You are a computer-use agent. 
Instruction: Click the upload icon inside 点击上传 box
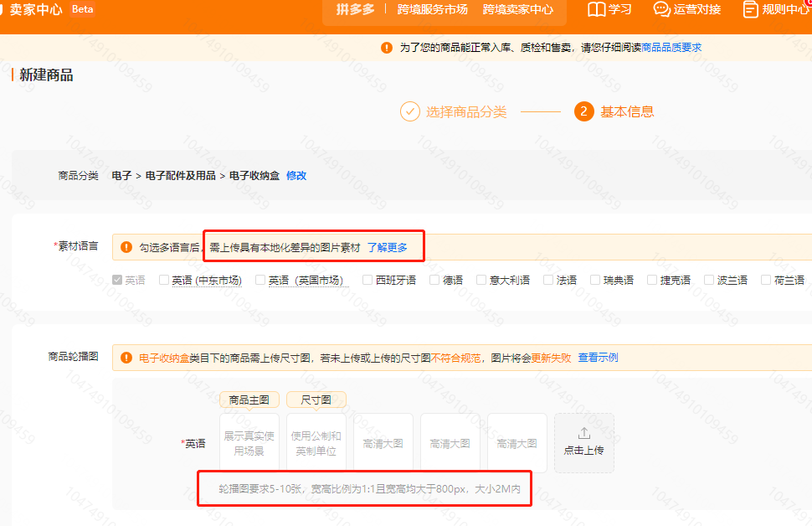pyautogui.click(x=584, y=432)
